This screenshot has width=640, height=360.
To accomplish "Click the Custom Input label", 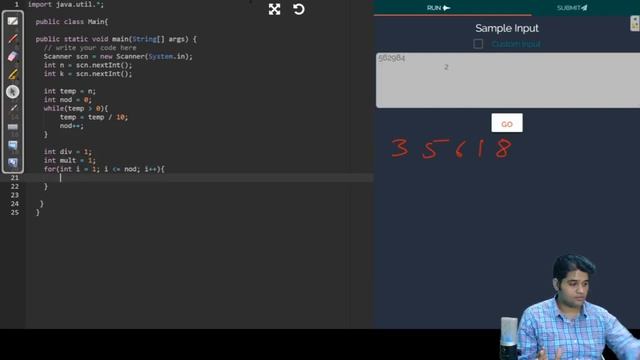I will tap(516, 44).
